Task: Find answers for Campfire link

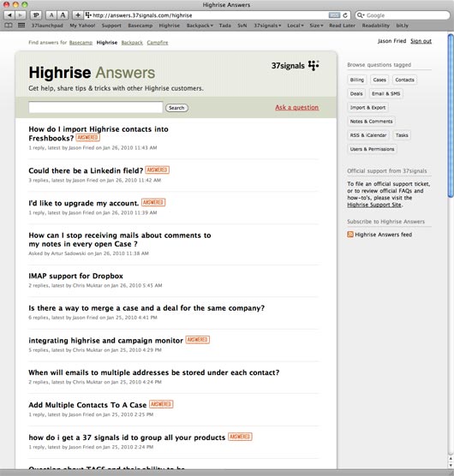Action: (x=158, y=43)
